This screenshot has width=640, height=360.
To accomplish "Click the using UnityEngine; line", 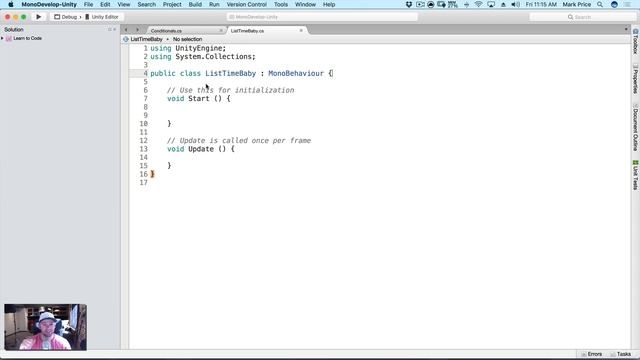I will click(188, 48).
